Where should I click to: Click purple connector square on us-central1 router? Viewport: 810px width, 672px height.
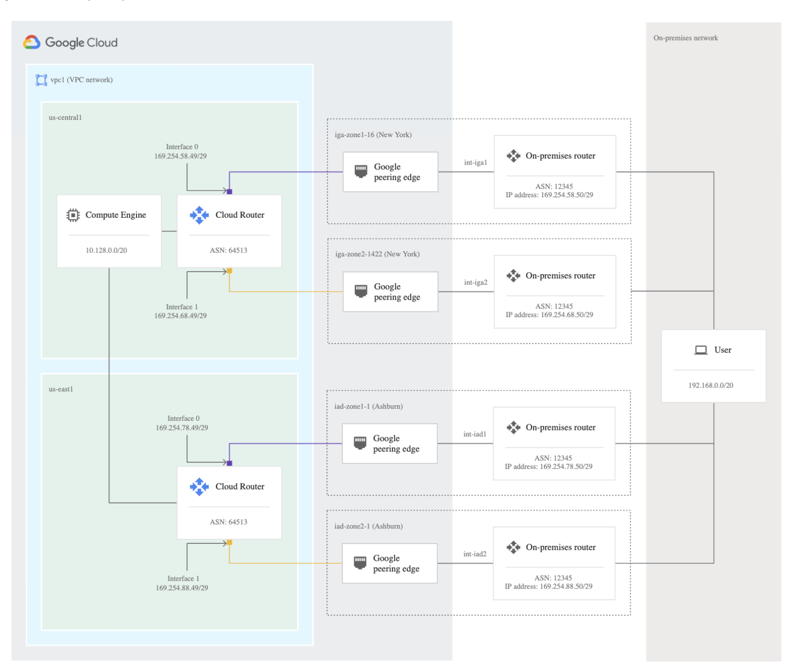pyautogui.click(x=229, y=191)
